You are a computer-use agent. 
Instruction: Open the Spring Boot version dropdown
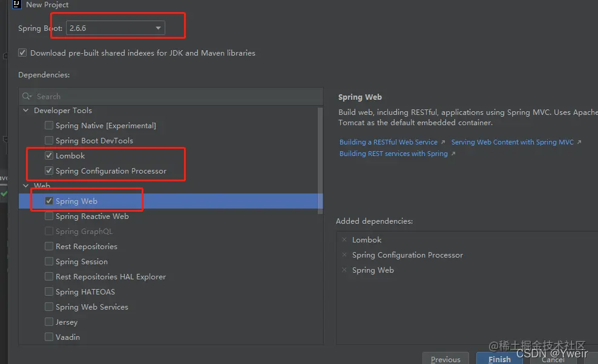point(115,28)
